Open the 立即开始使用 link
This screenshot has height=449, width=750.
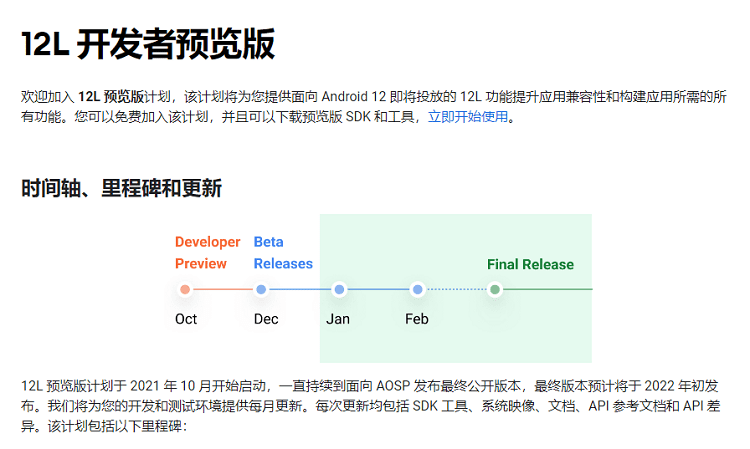point(468,117)
